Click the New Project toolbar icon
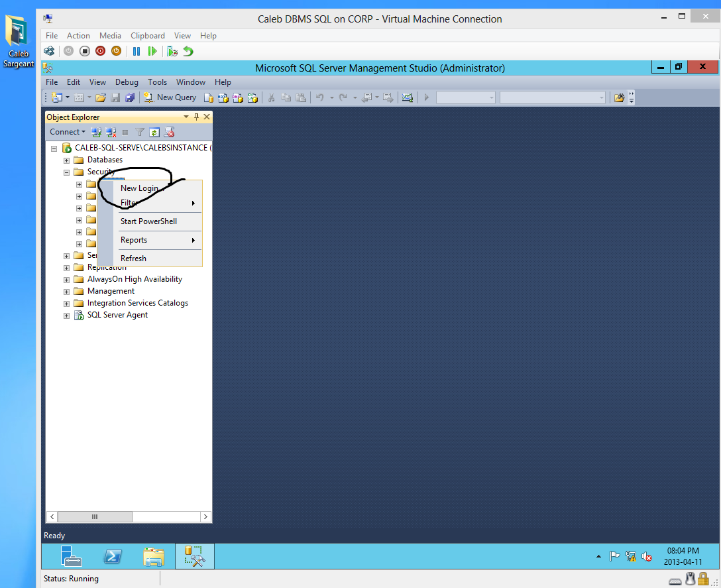The height and width of the screenshot is (588, 721). pos(57,97)
